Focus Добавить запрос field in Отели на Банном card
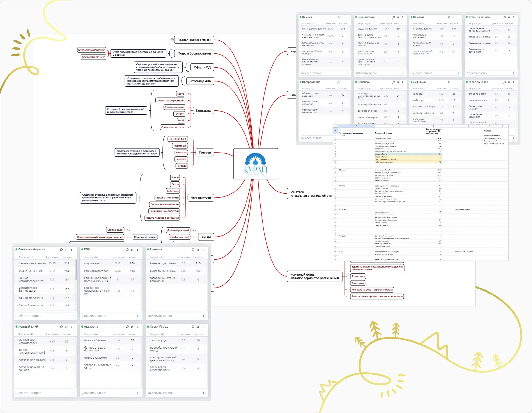The height and width of the screenshot is (413, 532). click(x=491, y=73)
